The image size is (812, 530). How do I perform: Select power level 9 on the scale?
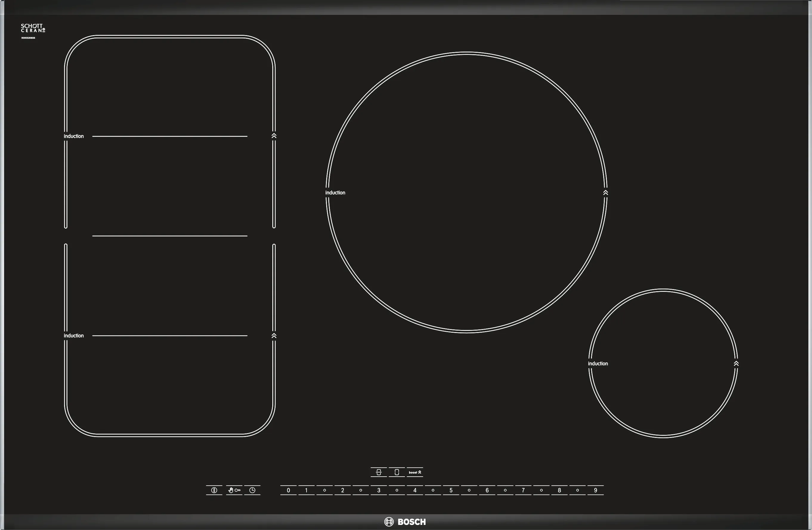pos(595,490)
